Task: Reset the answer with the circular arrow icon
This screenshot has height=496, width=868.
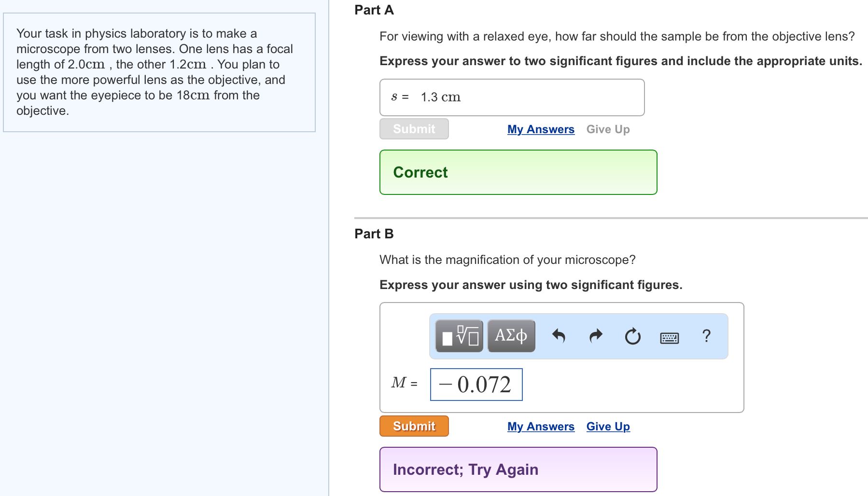Action: coord(632,336)
